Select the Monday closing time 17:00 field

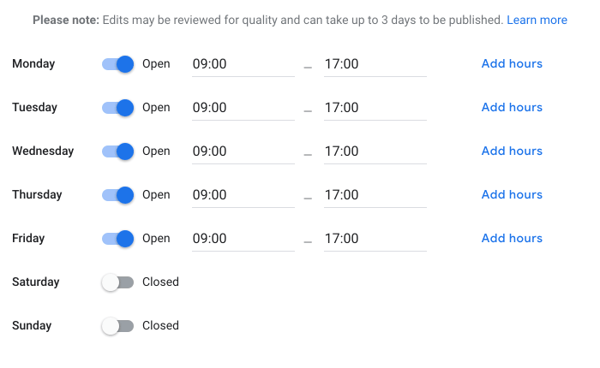375,64
